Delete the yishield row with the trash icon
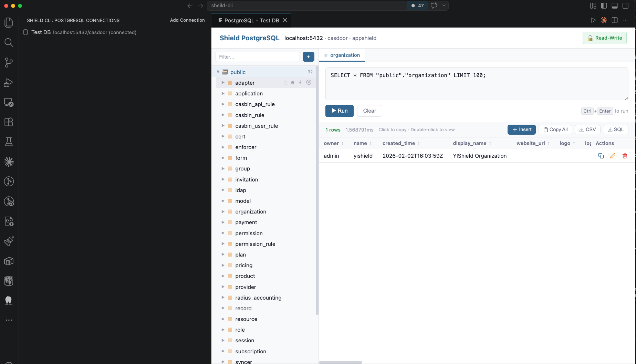Screen dimensions: 636x364 pyautogui.click(x=625, y=156)
